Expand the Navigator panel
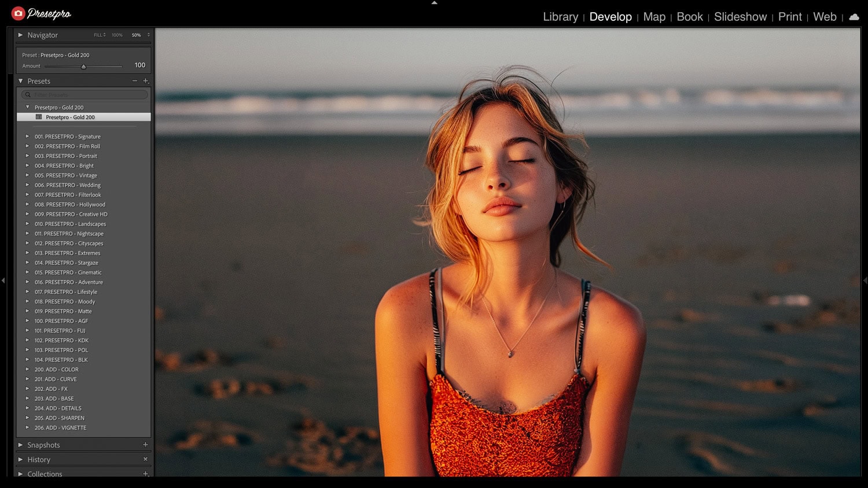 click(x=21, y=35)
